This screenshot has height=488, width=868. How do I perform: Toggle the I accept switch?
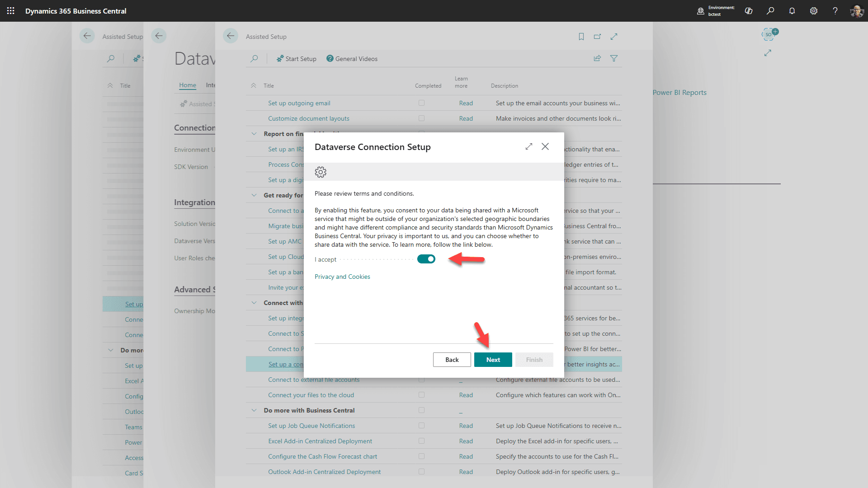pyautogui.click(x=426, y=259)
